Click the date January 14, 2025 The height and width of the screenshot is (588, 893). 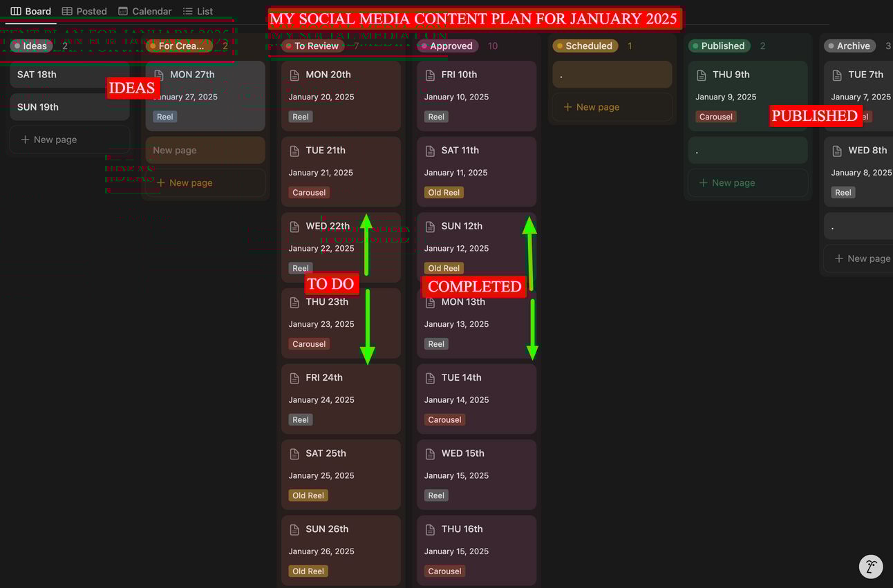pos(457,400)
